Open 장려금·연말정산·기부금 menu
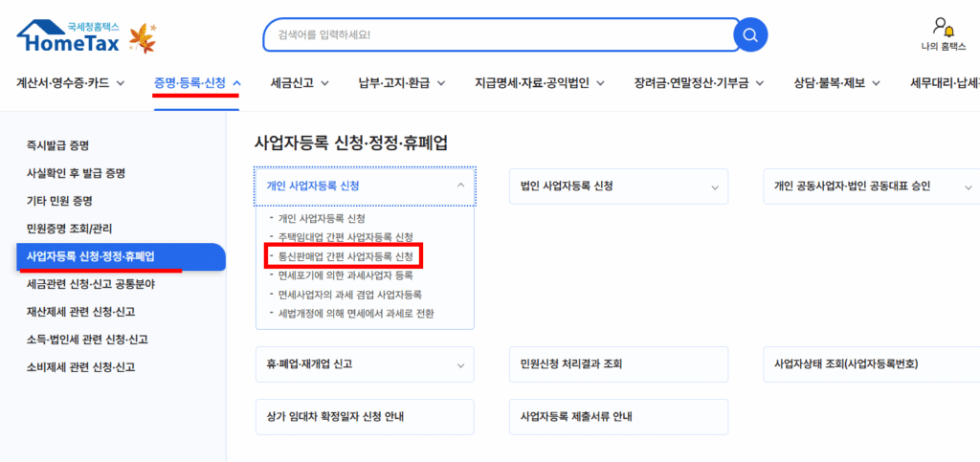The height and width of the screenshot is (462, 980). click(691, 83)
